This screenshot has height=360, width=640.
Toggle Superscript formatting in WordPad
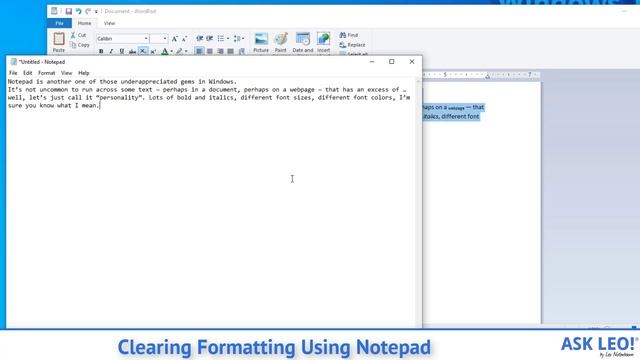coord(153,51)
